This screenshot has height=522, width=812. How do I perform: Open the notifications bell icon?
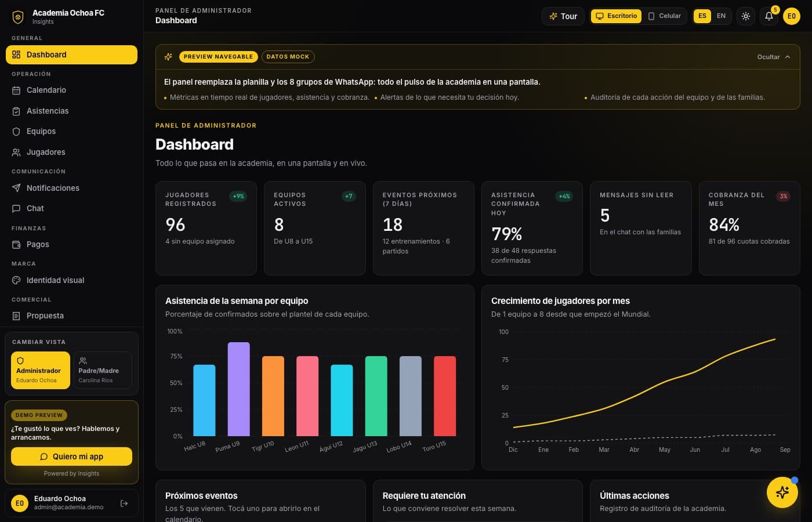point(769,16)
